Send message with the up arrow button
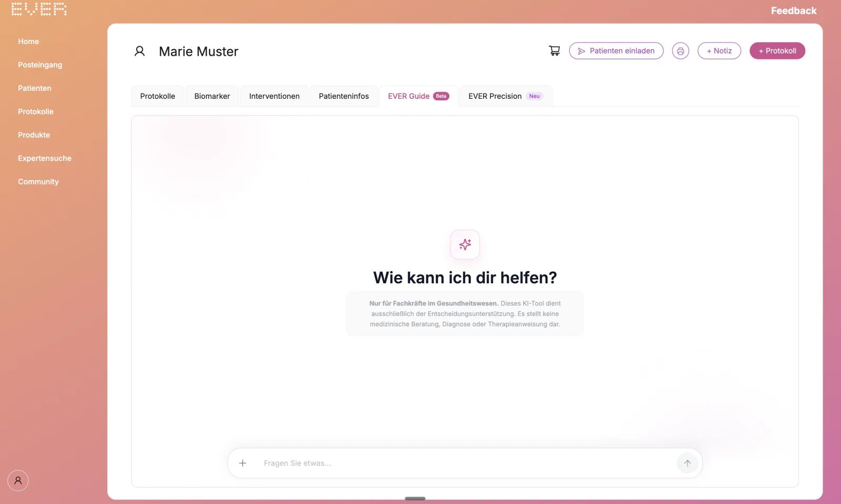The height and width of the screenshot is (504, 841). 688,463
